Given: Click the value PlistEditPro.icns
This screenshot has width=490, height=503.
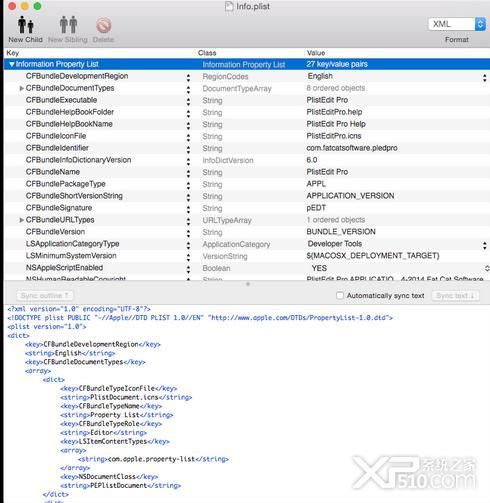Looking at the screenshot, I should point(334,136).
